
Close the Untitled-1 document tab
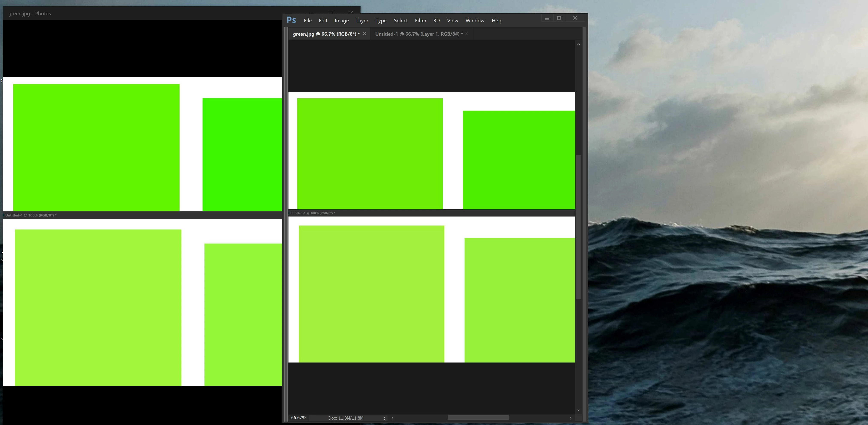coord(467,34)
